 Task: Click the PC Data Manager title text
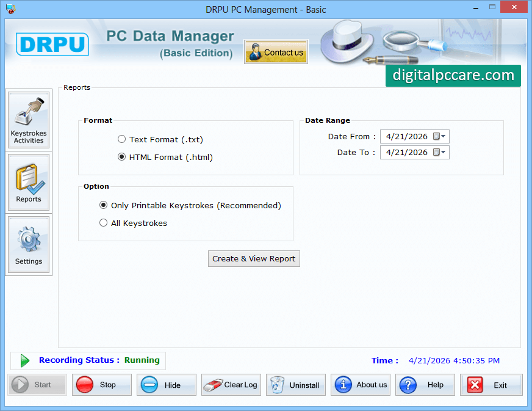click(x=170, y=36)
